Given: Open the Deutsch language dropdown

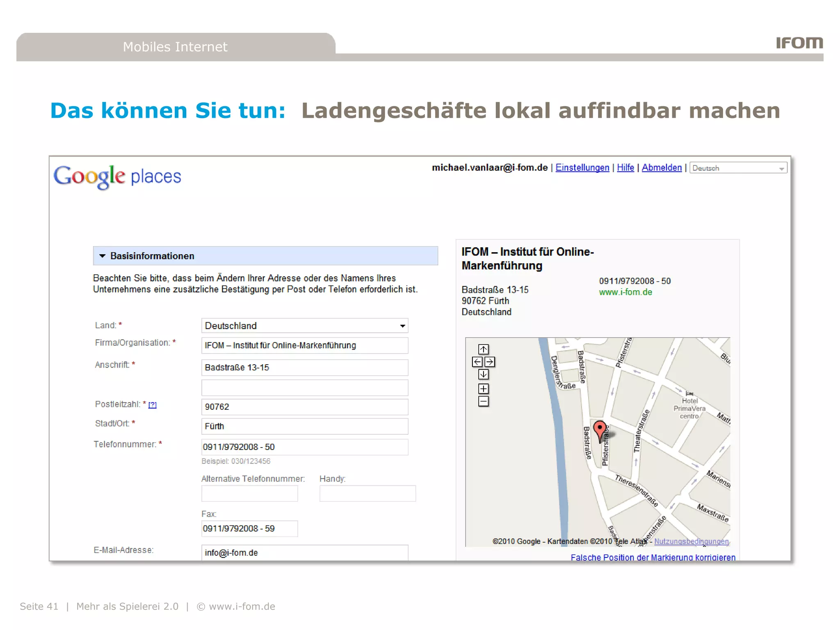Looking at the screenshot, I should point(738,168).
